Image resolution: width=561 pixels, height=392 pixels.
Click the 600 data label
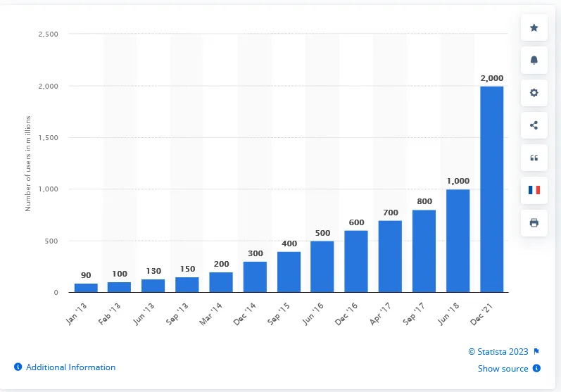coord(356,222)
